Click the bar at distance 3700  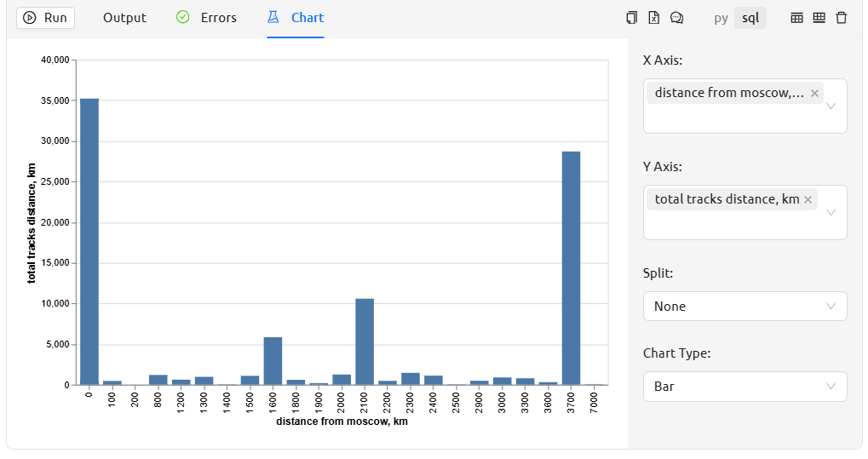571,268
